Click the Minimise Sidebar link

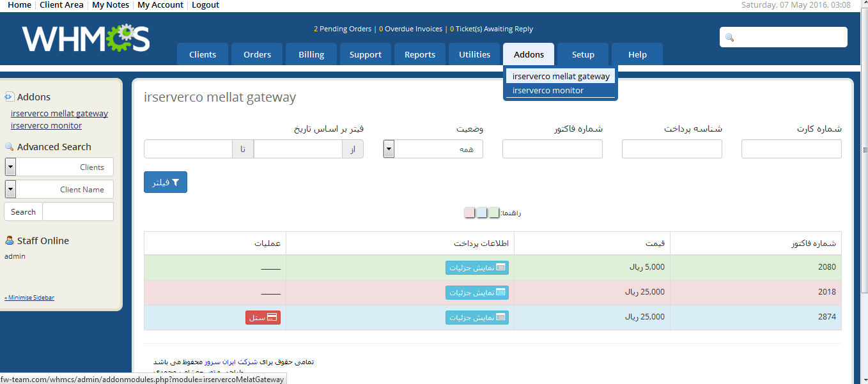click(29, 298)
